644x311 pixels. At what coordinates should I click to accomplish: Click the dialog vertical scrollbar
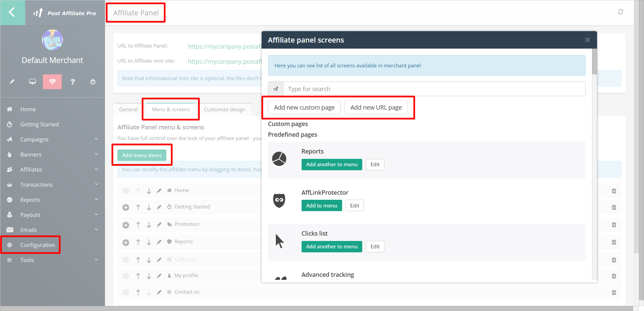click(x=594, y=62)
